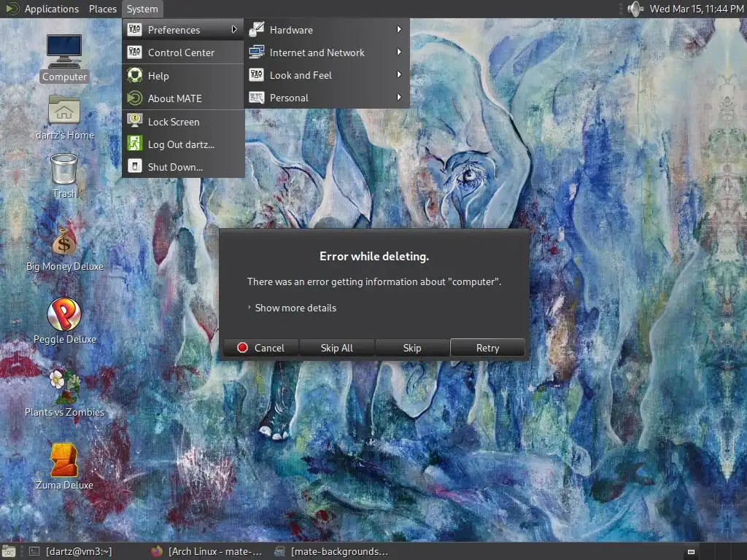Click Retry in the error dialog
The width and height of the screenshot is (747, 560).
(487, 348)
